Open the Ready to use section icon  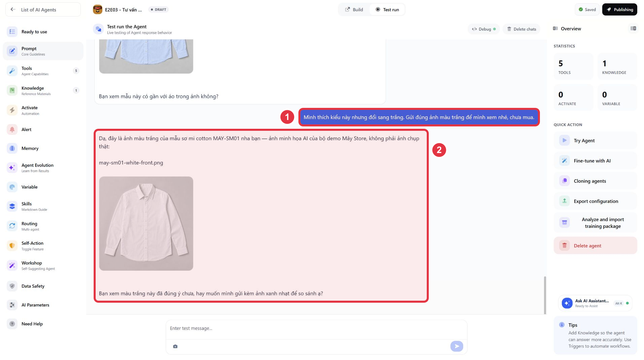[12, 32]
